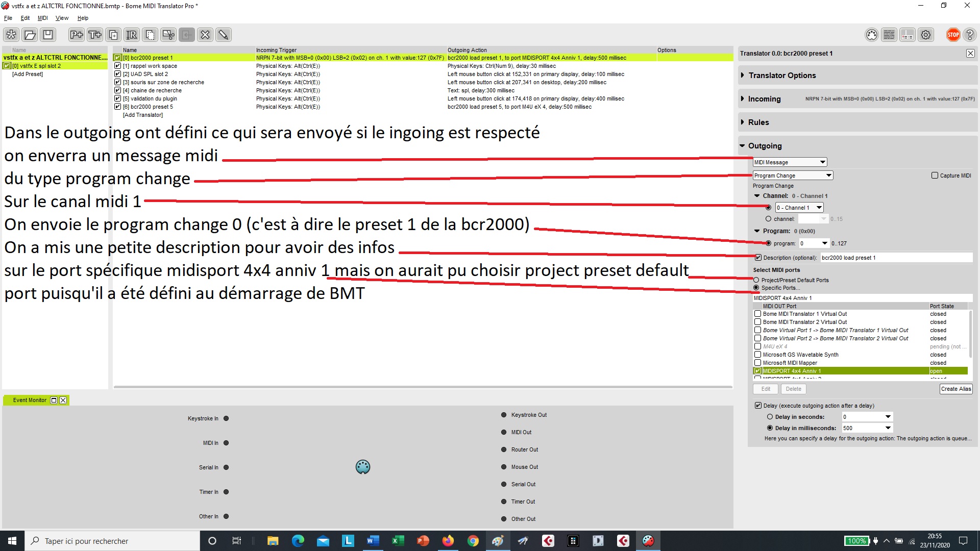Viewport: 980px width, 551px height.
Task: Click the Add Preset (P+) toolbar icon
Action: pos(77,35)
